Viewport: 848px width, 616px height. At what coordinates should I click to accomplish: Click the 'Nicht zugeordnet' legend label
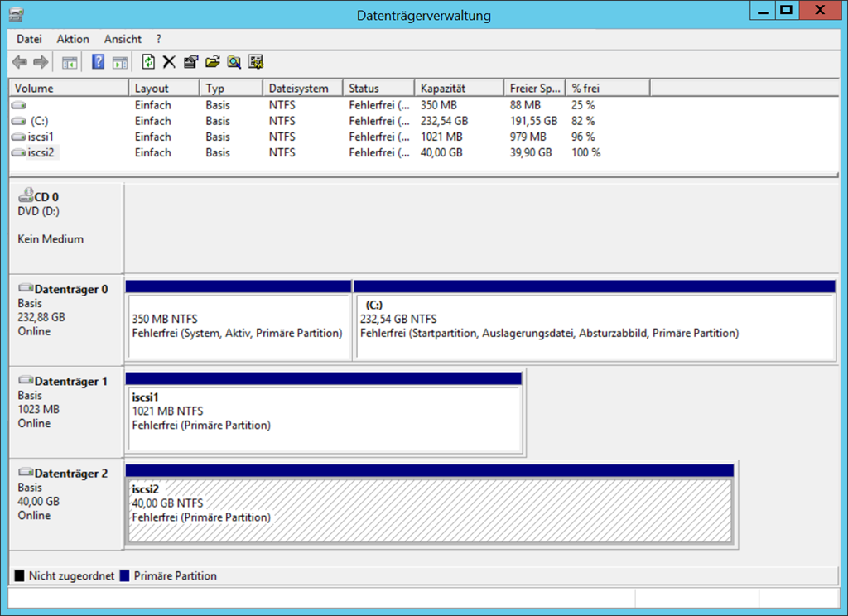point(71,576)
